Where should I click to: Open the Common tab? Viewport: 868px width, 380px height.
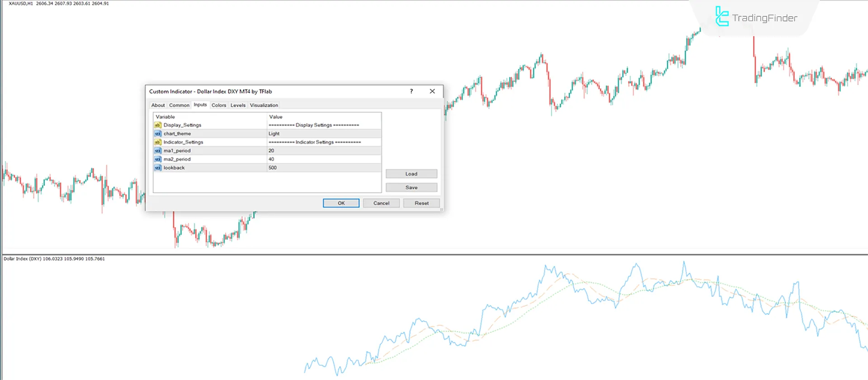click(x=179, y=105)
